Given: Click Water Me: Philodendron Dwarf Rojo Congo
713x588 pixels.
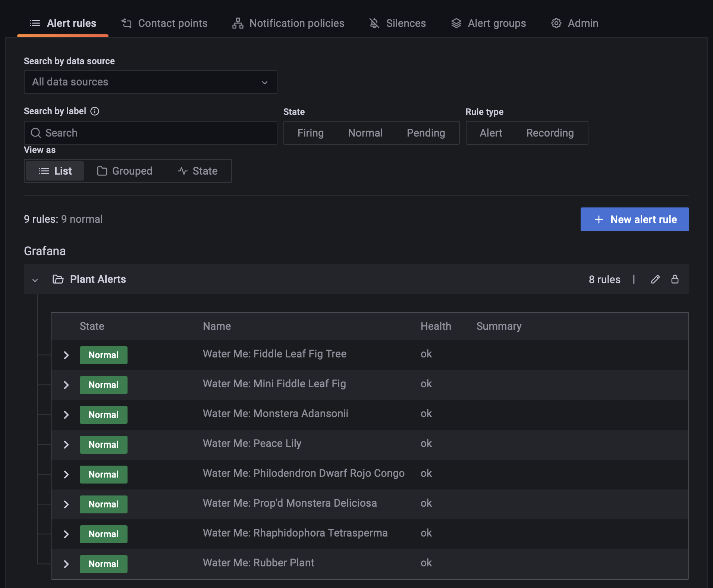Looking at the screenshot, I should pos(304,473).
